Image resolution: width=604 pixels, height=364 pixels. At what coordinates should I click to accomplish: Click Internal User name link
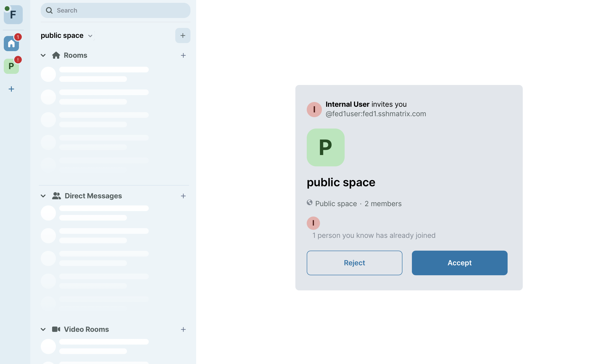point(347,104)
